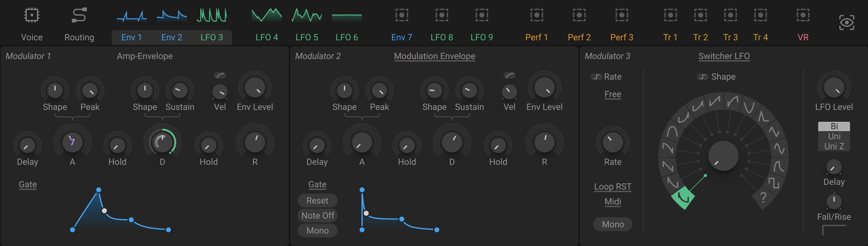Toggle the Rate stepped switch

point(596,77)
